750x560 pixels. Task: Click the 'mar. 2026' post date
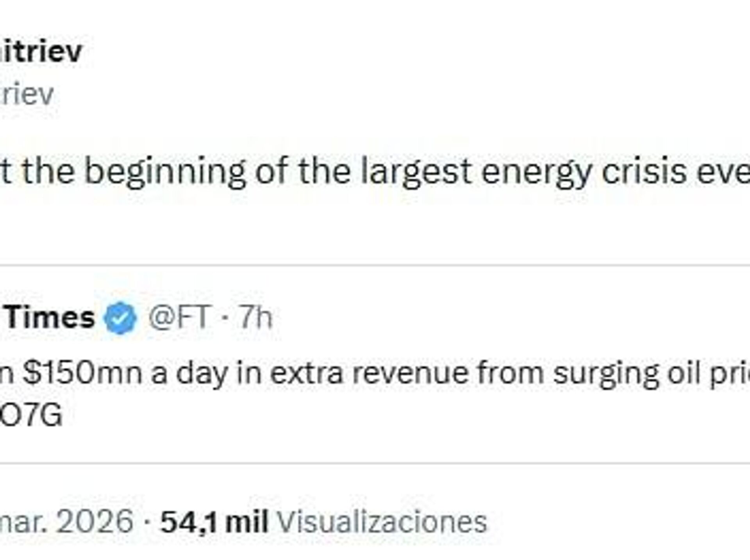point(66,522)
